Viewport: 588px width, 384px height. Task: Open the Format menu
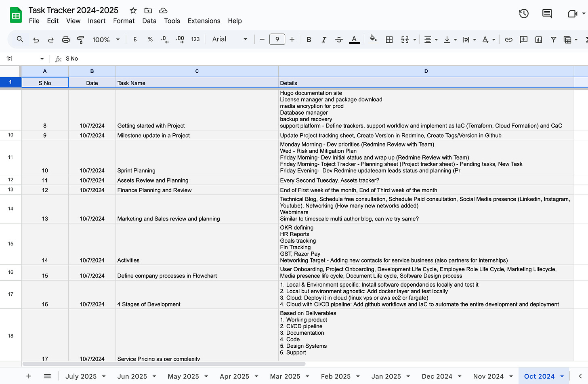[x=124, y=21]
